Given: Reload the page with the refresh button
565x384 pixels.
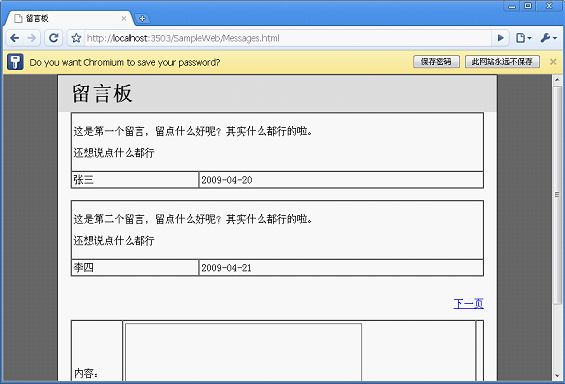Looking at the screenshot, I should click(x=54, y=38).
